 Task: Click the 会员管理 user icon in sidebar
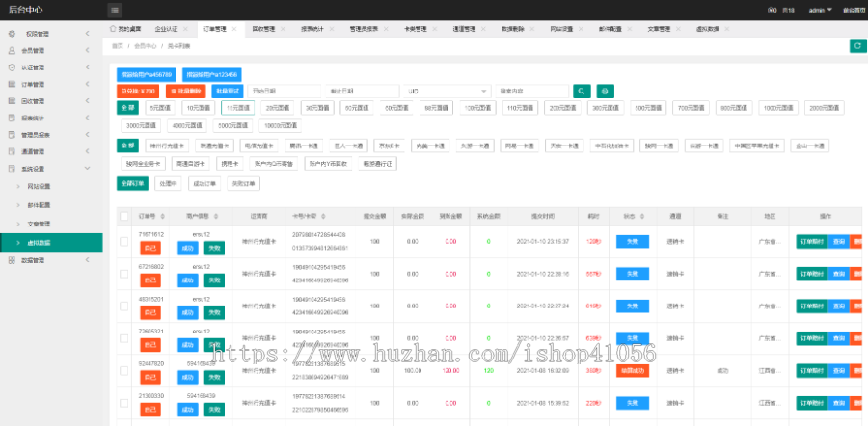click(x=12, y=50)
